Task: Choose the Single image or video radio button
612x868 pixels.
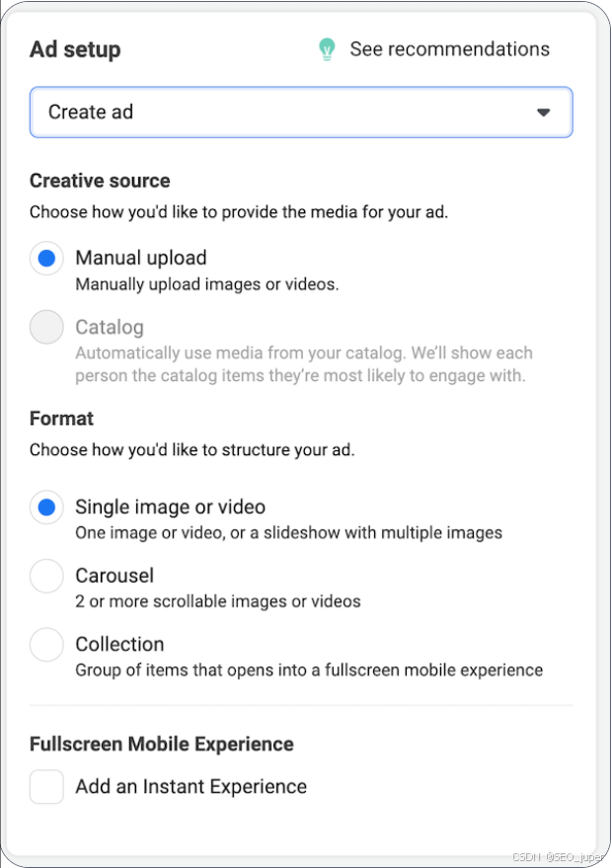Action: tap(46, 508)
